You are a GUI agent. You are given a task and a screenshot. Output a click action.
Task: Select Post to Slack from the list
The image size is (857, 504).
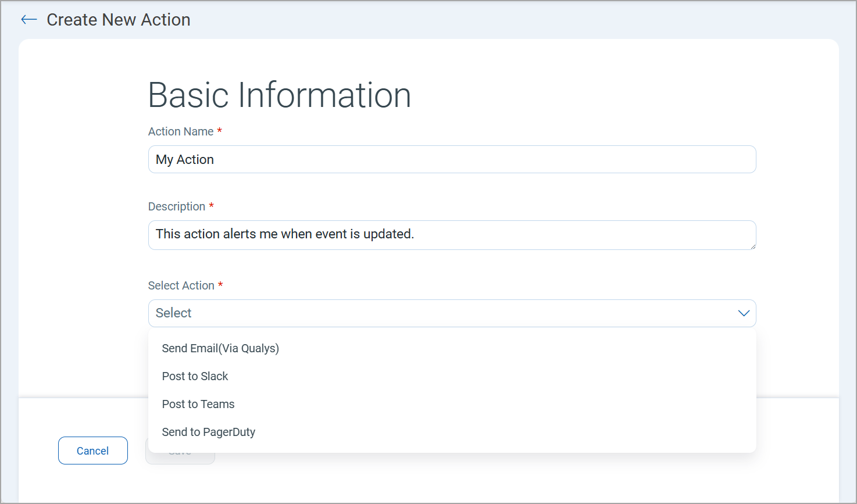click(x=195, y=376)
